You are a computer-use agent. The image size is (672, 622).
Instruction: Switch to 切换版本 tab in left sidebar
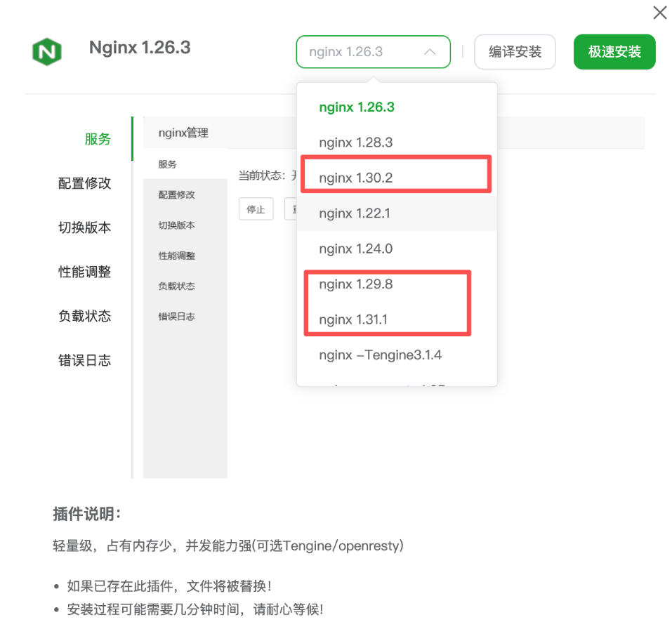84,227
